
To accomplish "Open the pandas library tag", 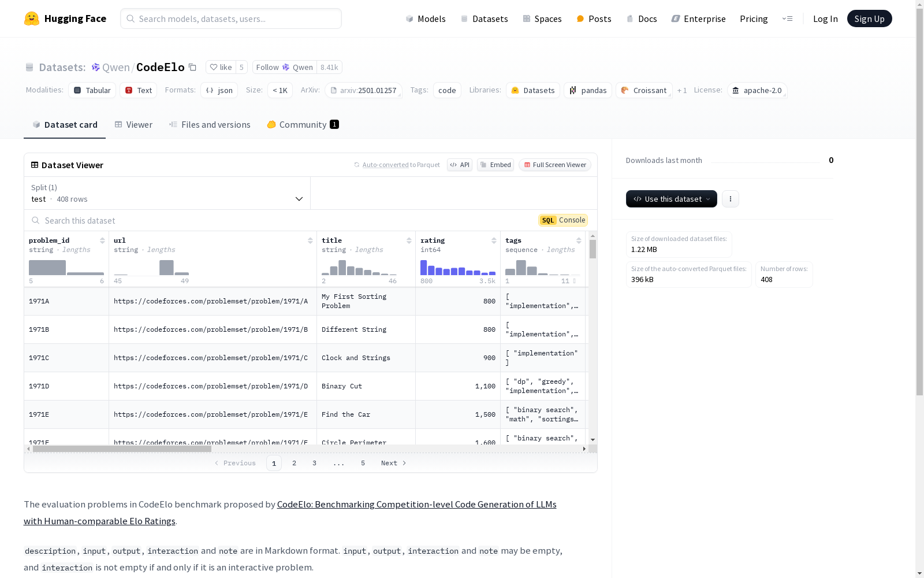I will point(588,90).
